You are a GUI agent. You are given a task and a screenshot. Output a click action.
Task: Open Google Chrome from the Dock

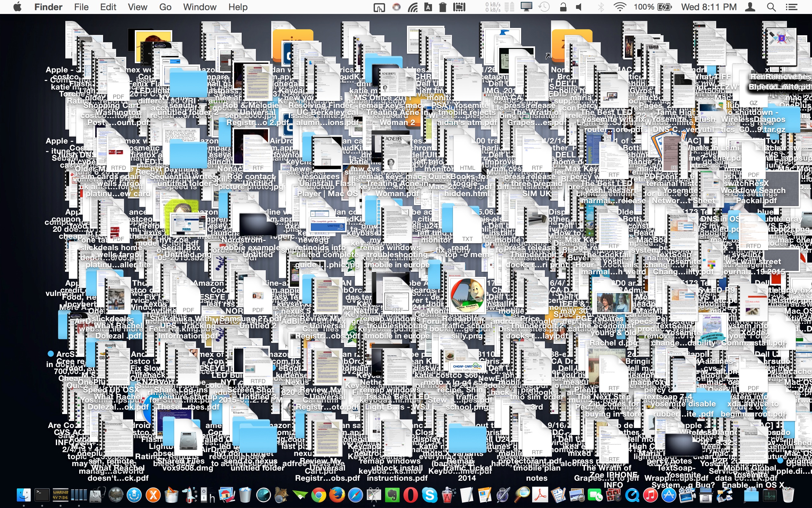coord(318,495)
